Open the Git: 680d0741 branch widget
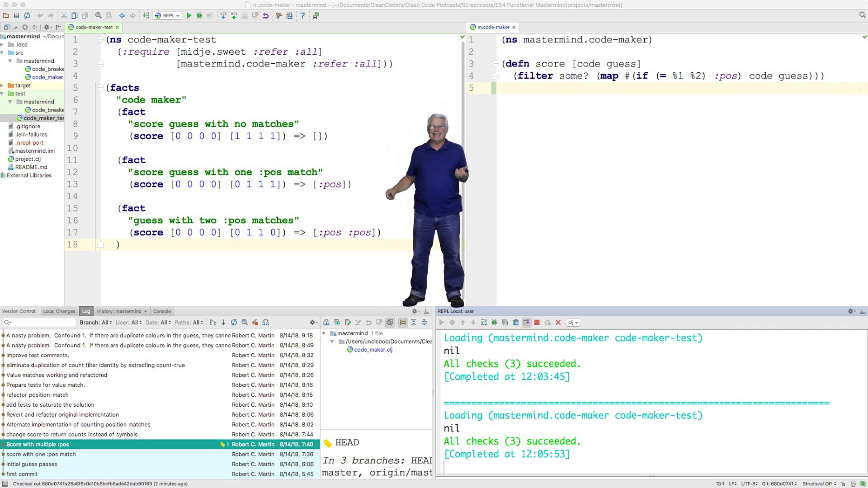Image resolution: width=868 pixels, height=488 pixels. (x=779, y=484)
